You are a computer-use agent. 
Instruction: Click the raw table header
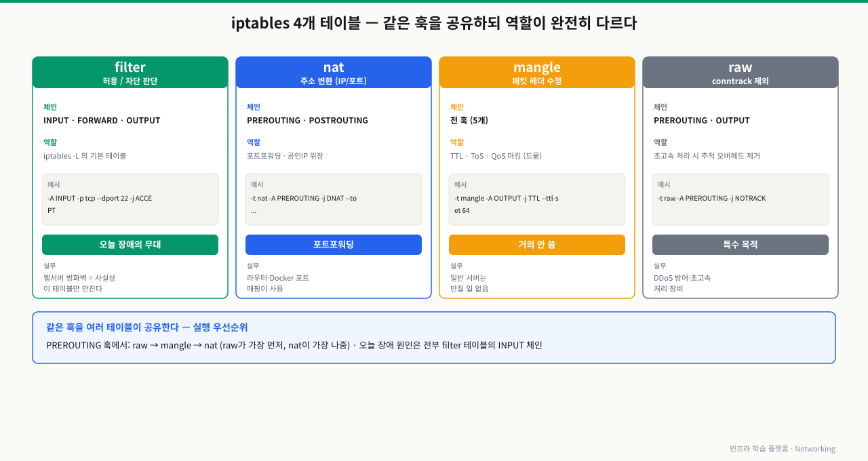coord(741,73)
